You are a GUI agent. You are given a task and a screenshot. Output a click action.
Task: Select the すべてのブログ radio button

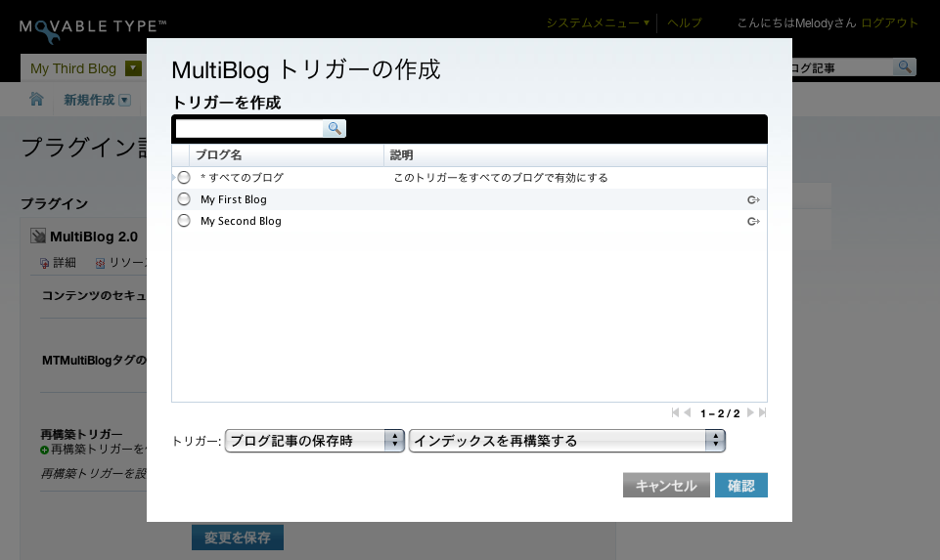[184, 177]
